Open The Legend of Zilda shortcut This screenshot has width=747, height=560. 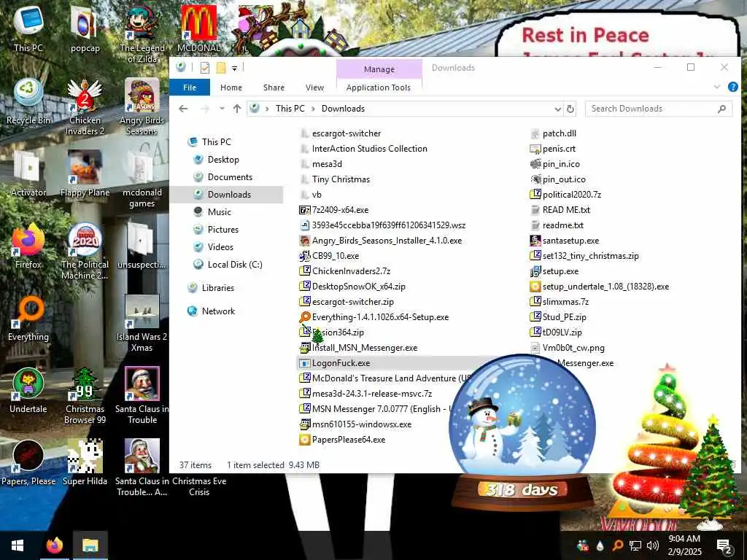142,34
